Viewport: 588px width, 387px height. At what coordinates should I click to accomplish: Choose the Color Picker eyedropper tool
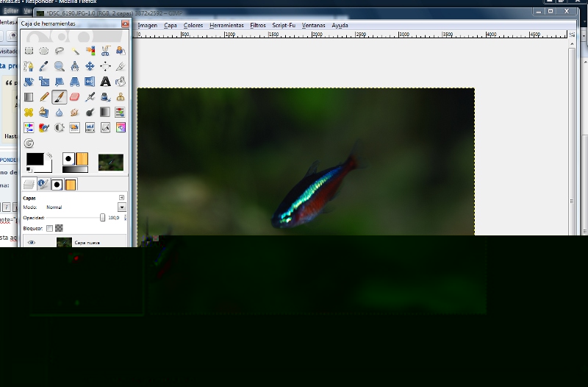click(x=44, y=66)
